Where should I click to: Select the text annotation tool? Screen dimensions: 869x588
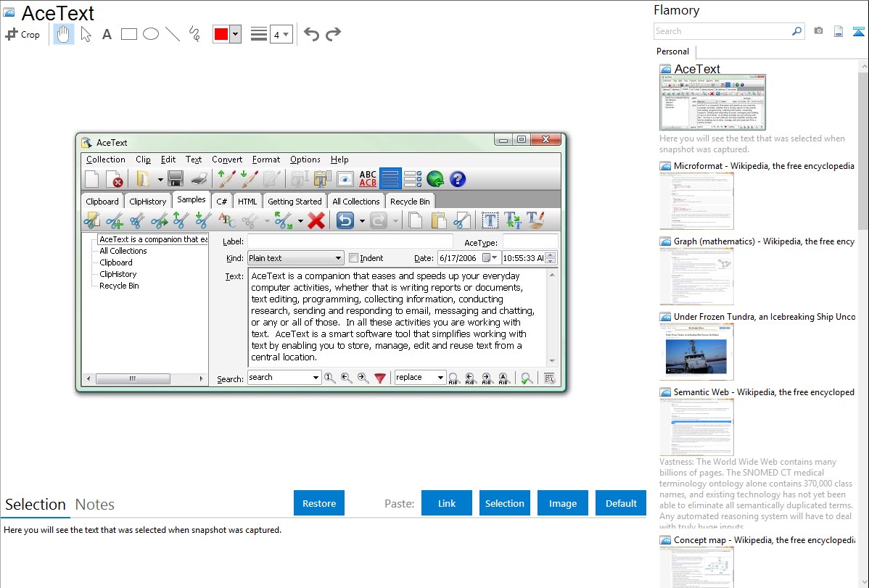pos(107,34)
